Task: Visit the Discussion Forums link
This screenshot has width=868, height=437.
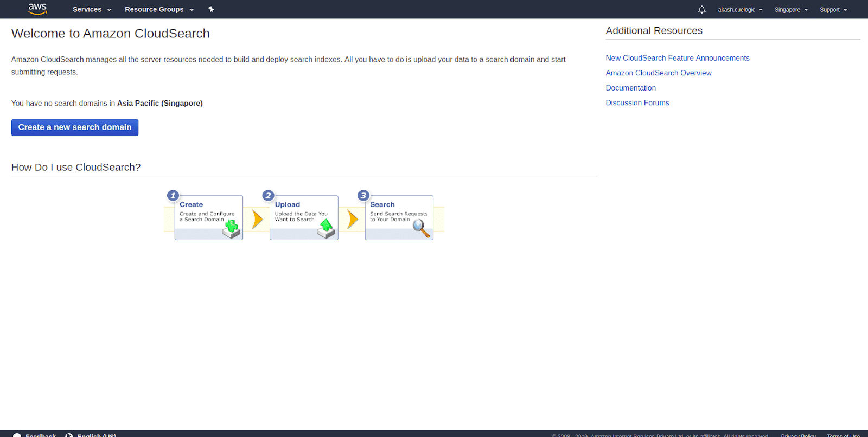Action: point(637,102)
